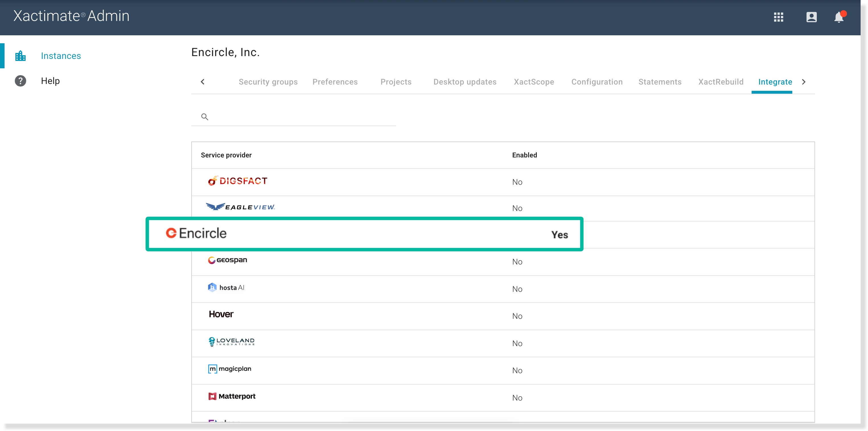Image resolution: width=868 pixels, height=431 pixels.
Task: Switch to the Integrate tab
Action: pos(775,82)
